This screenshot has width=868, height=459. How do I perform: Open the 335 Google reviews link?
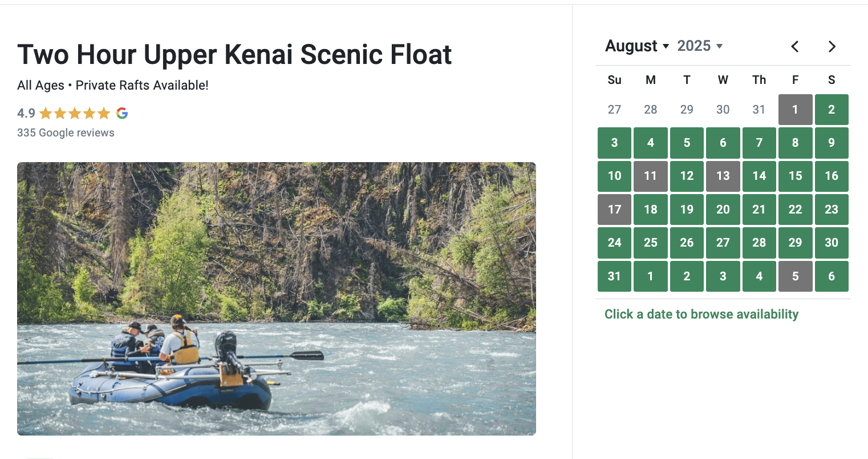[x=66, y=132]
